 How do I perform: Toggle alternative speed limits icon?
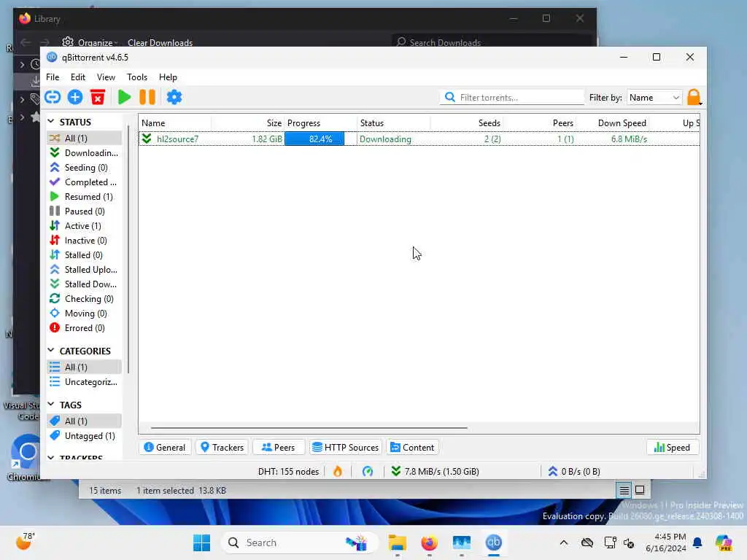368,472
